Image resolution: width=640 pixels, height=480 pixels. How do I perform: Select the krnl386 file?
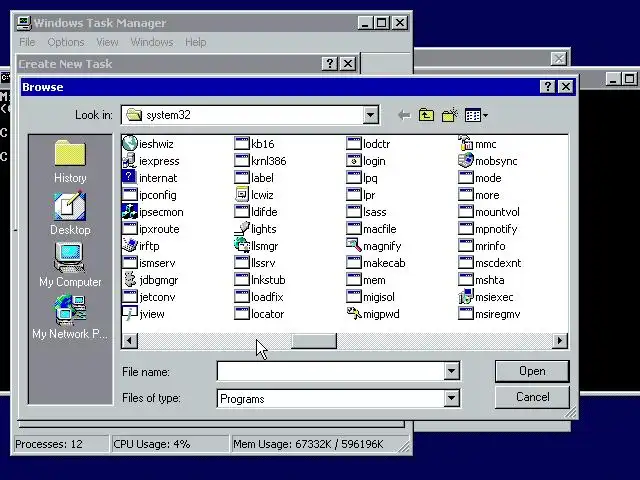pos(260,161)
